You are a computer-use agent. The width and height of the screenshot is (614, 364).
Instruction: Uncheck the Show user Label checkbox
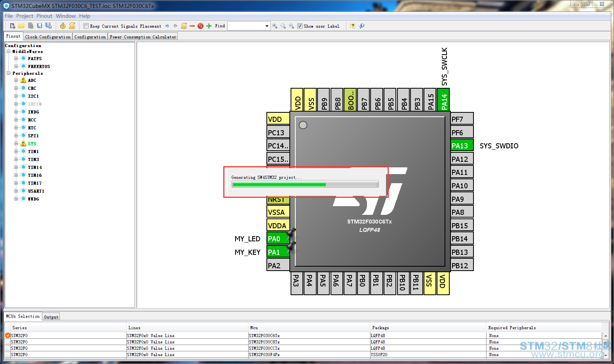tap(300, 26)
